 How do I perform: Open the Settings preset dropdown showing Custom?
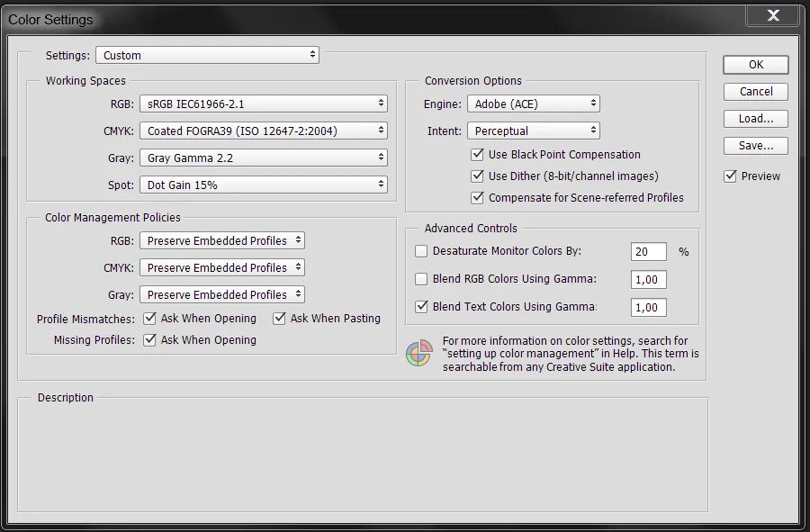pyautogui.click(x=207, y=55)
